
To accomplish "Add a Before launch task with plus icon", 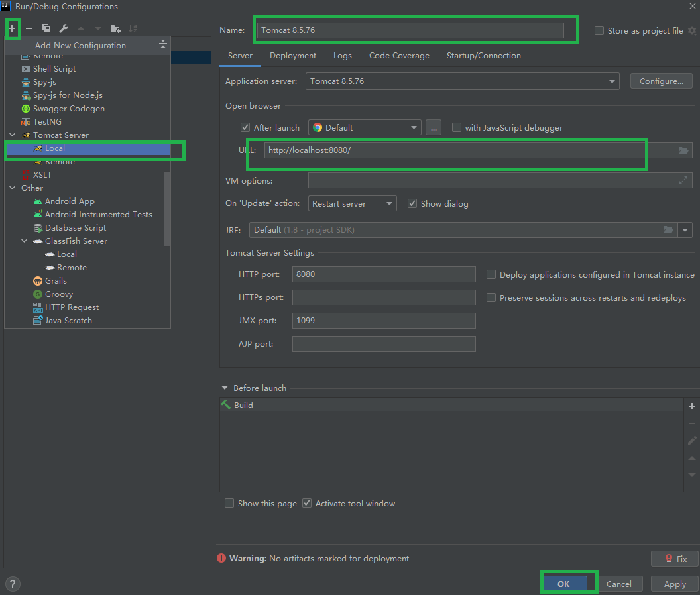I will (691, 406).
